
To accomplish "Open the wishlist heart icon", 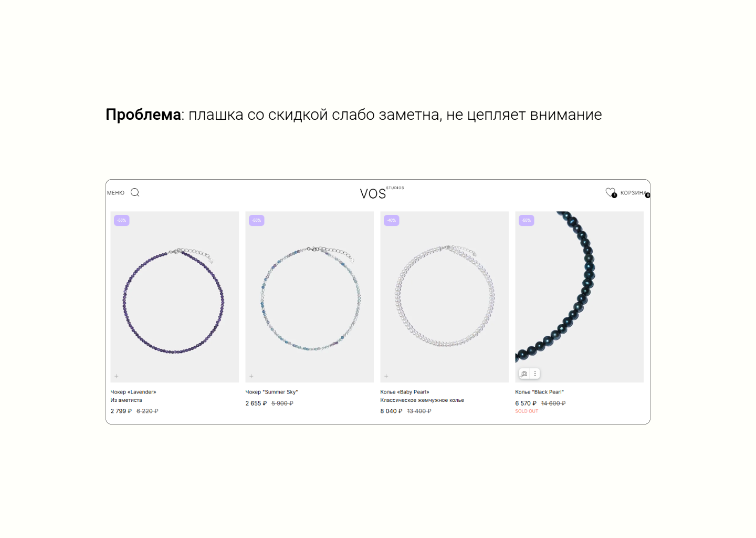I will pyautogui.click(x=610, y=192).
